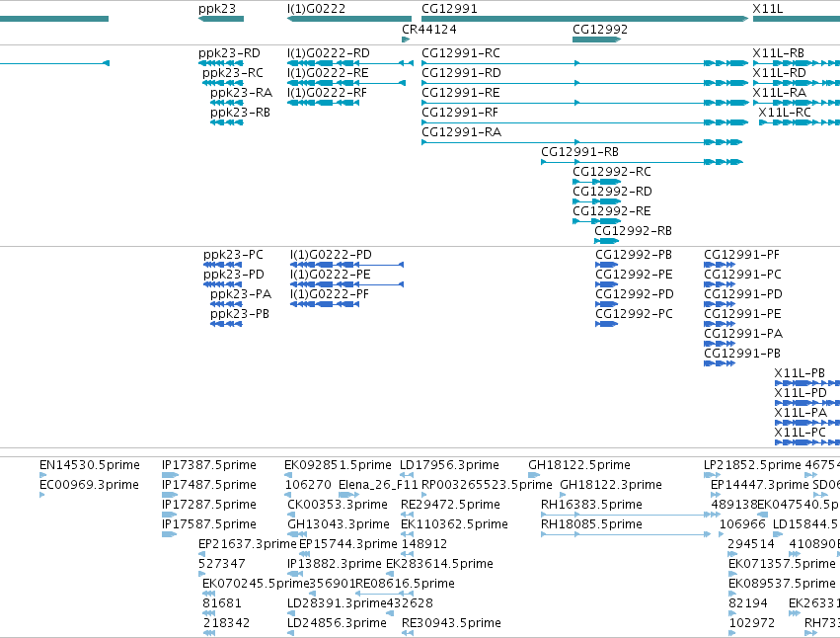Screen dimensions: 840x638
Task: Click the CR44124 gene label
Action: [429, 30]
